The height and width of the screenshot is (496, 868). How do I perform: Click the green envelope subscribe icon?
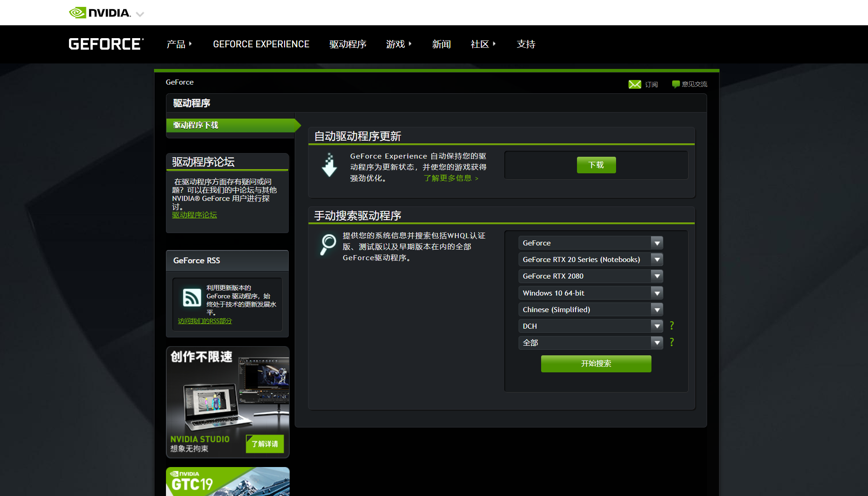(634, 85)
